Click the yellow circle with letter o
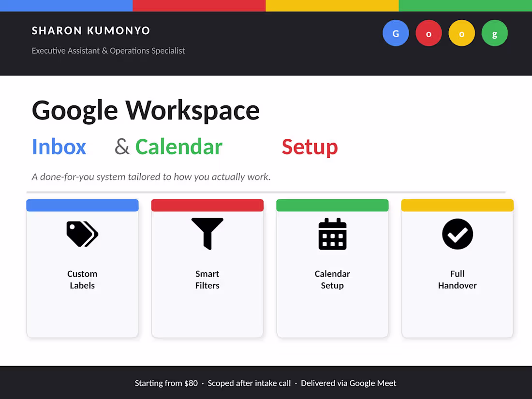The image size is (532, 399). click(461, 33)
